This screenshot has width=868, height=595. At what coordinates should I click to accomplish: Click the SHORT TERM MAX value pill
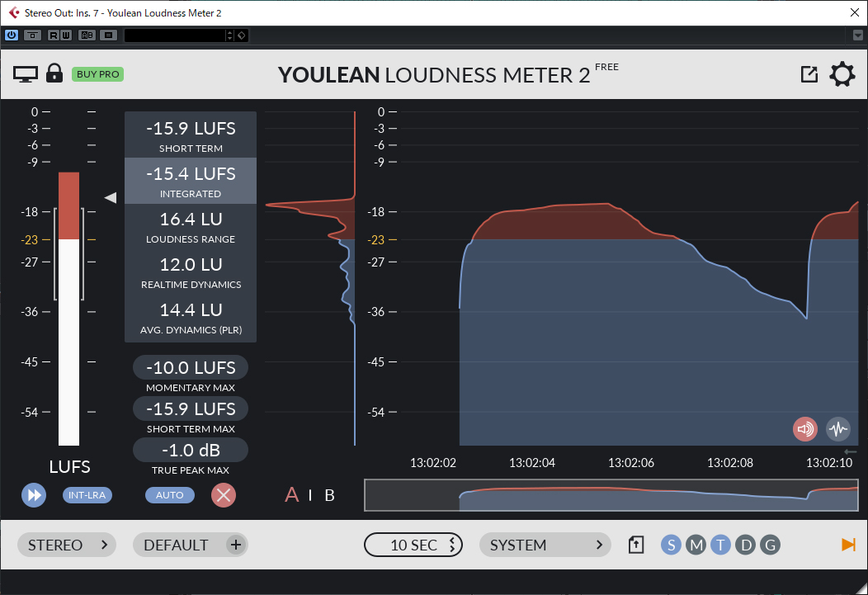pos(191,409)
